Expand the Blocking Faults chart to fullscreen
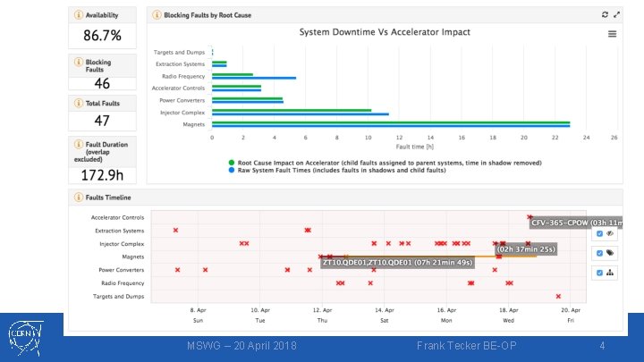Image resolution: width=644 pixels, height=362 pixels. point(616,15)
